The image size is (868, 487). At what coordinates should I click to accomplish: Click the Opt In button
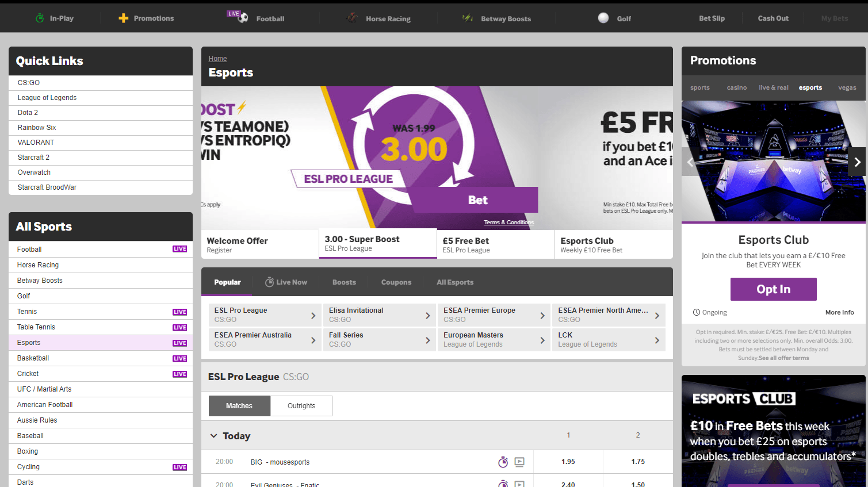[x=774, y=289]
